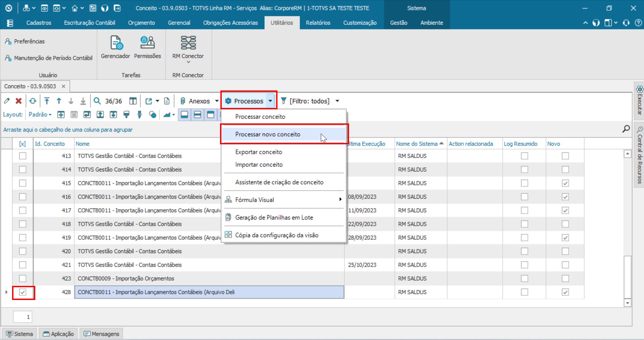Choose Exportar conceito menu item
The height and width of the screenshot is (340, 644).
point(284,152)
